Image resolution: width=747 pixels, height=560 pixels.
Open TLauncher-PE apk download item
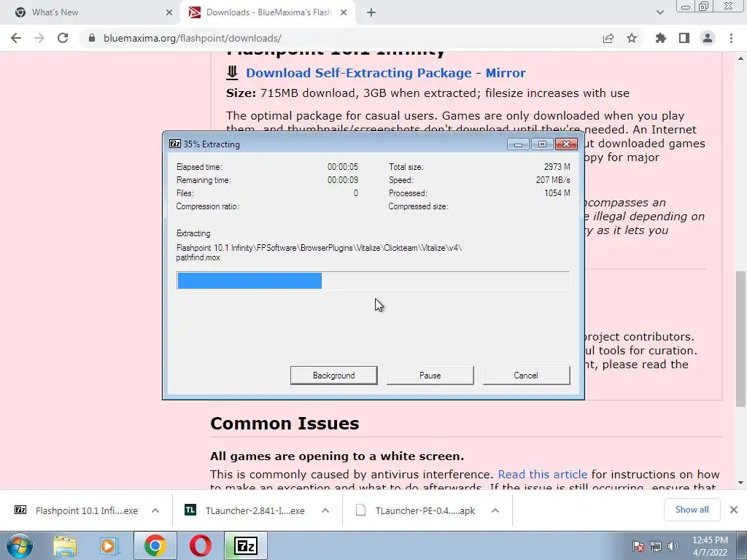[x=415, y=510]
